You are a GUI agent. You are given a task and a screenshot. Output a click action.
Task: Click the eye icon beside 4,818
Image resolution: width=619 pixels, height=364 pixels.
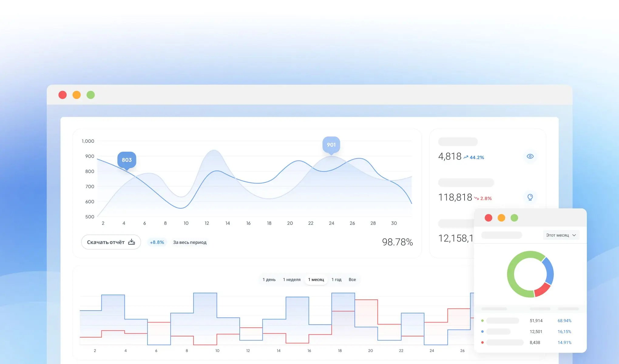(530, 156)
